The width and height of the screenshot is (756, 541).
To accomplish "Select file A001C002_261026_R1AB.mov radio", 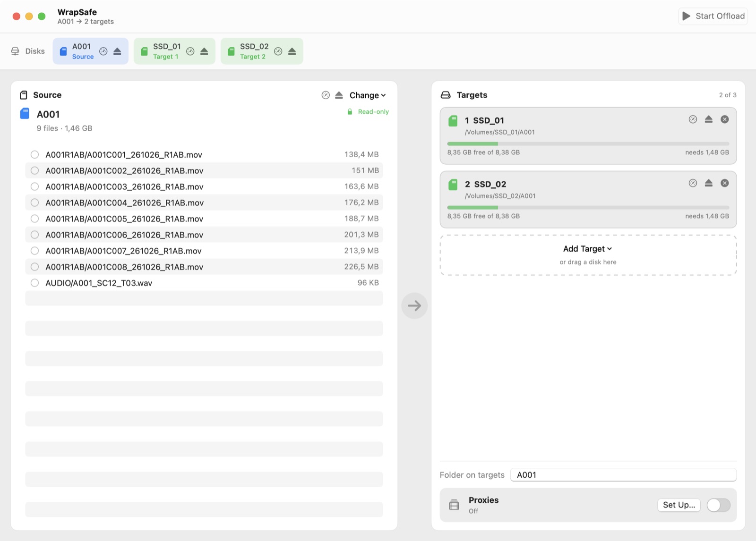I will coord(34,170).
